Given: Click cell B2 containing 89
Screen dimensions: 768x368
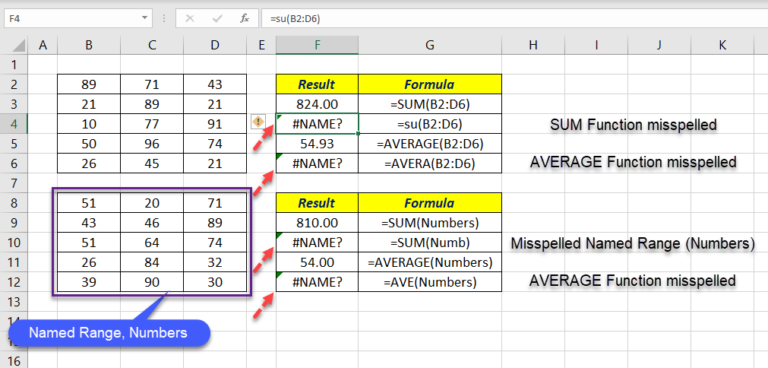Looking at the screenshot, I should (89, 84).
